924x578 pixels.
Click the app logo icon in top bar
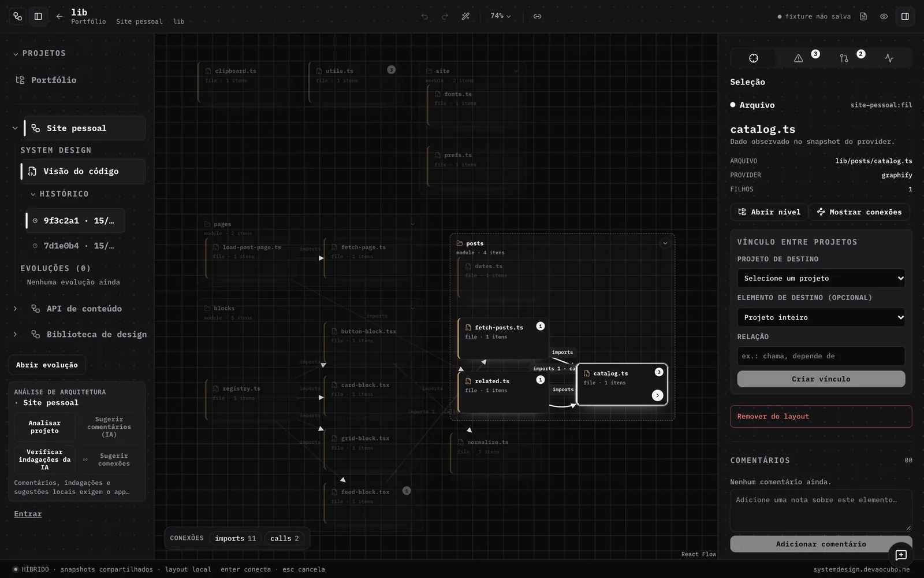(x=17, y=16)
